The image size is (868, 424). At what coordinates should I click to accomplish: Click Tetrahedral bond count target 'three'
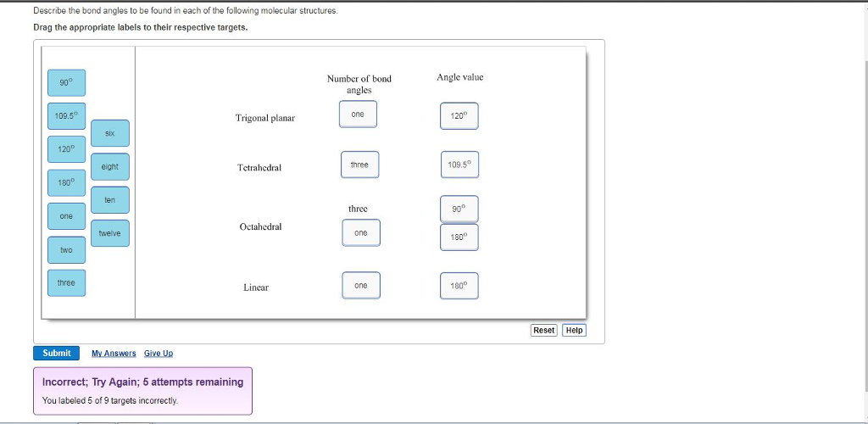point(359,165)
